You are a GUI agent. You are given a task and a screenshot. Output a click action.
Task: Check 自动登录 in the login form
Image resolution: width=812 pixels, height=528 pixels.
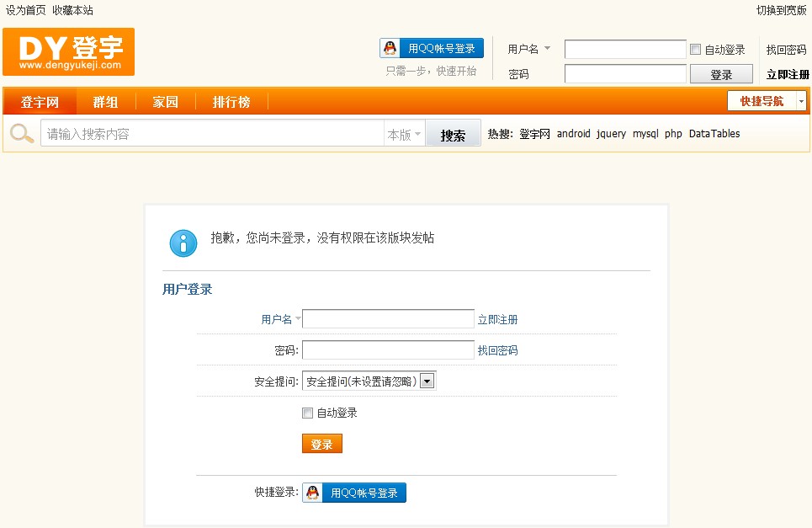point(307,413)
